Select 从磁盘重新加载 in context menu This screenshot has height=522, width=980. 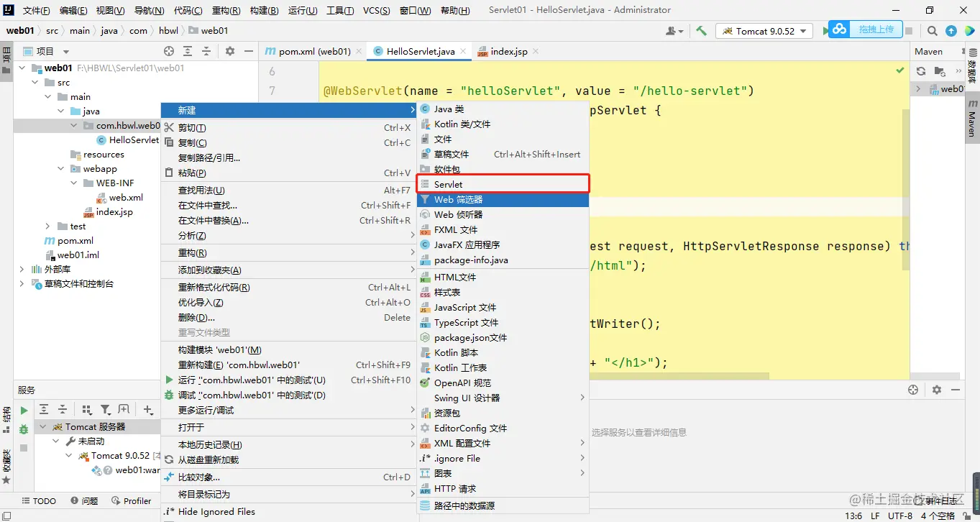[x=288, y=459]
